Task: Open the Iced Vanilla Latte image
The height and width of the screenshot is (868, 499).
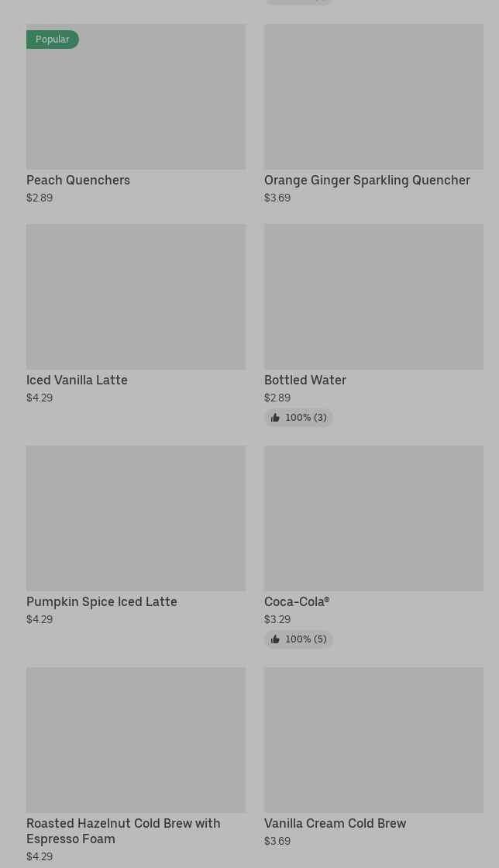Action: coord(136,297)
